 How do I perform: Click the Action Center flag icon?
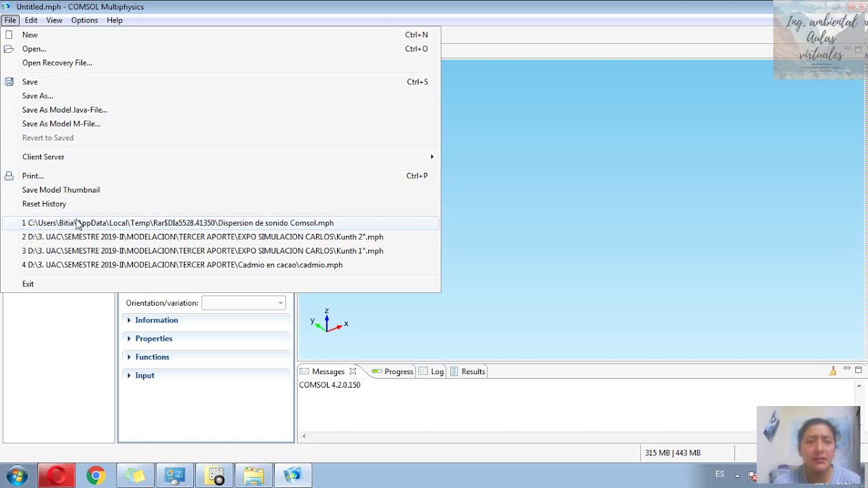pyautogui.click(x=752, y=475)
